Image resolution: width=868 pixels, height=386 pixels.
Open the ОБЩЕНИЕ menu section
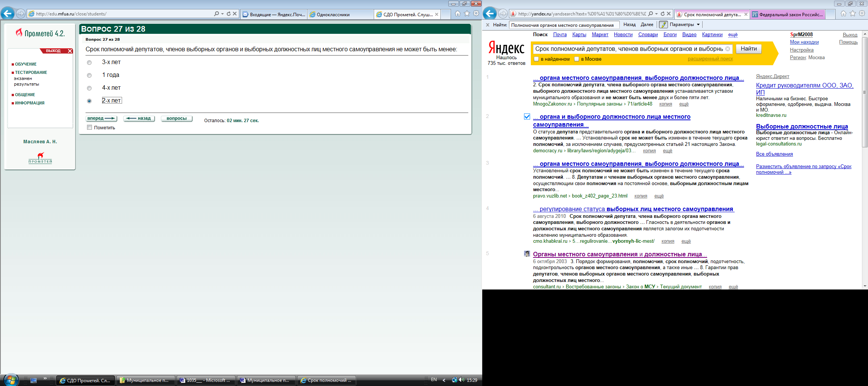[25, 95]
